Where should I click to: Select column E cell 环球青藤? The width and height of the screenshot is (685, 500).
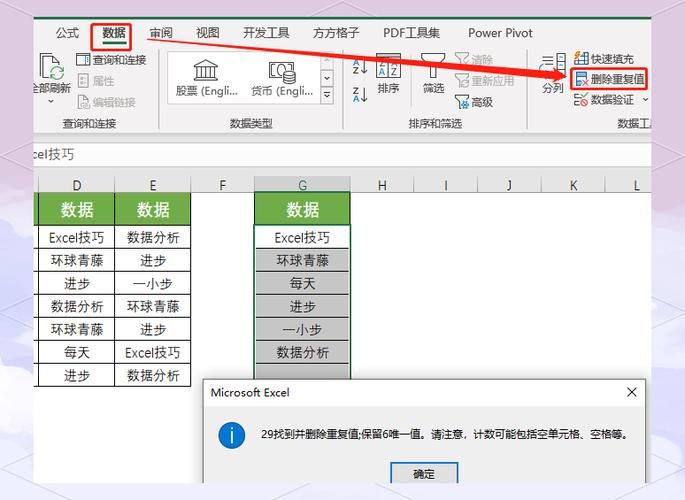tap(152, 306)
